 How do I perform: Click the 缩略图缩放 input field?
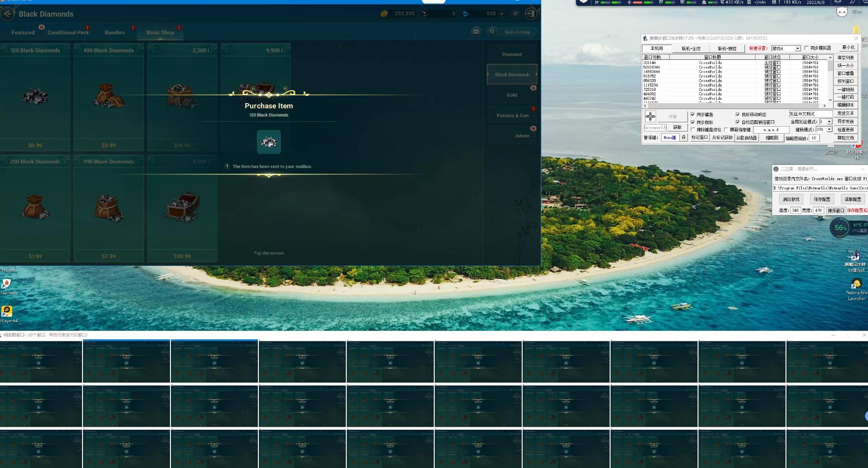point(814,138)
